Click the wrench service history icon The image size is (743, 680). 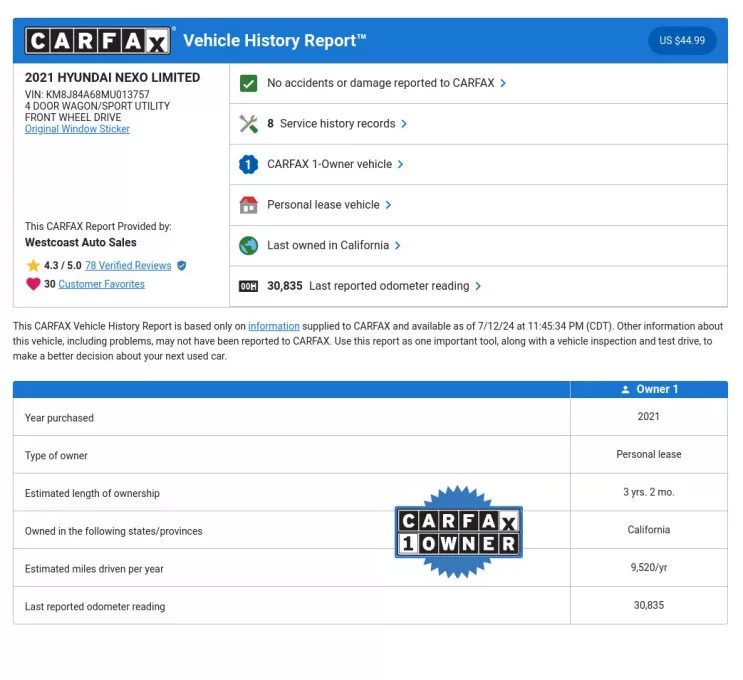[249, 124]
